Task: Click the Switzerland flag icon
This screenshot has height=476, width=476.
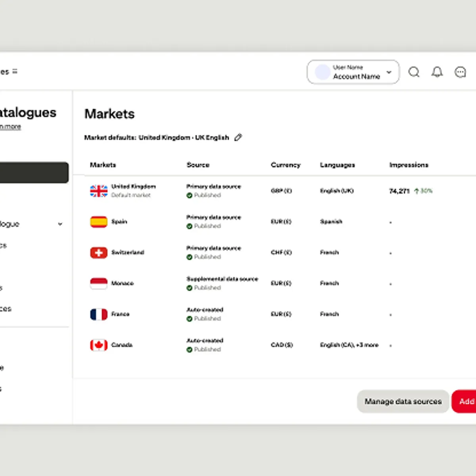Action: point(99,253)
